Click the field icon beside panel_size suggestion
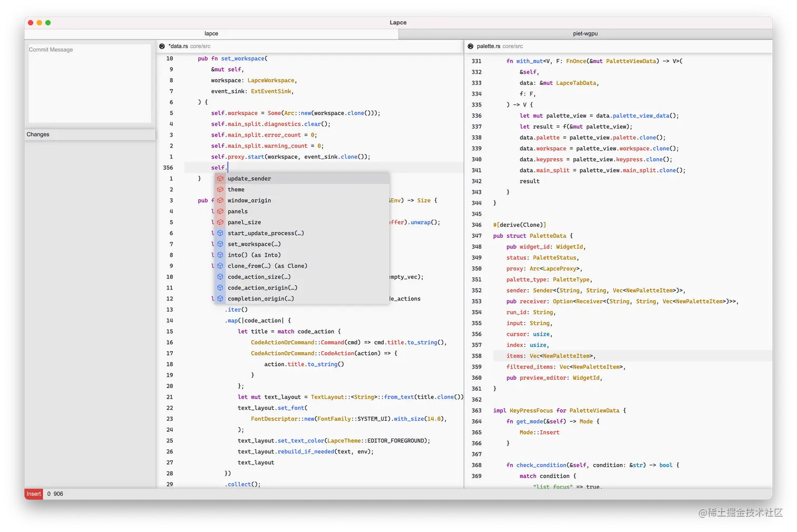The height and width of the screenshot is (532, 797). (220, 223)
